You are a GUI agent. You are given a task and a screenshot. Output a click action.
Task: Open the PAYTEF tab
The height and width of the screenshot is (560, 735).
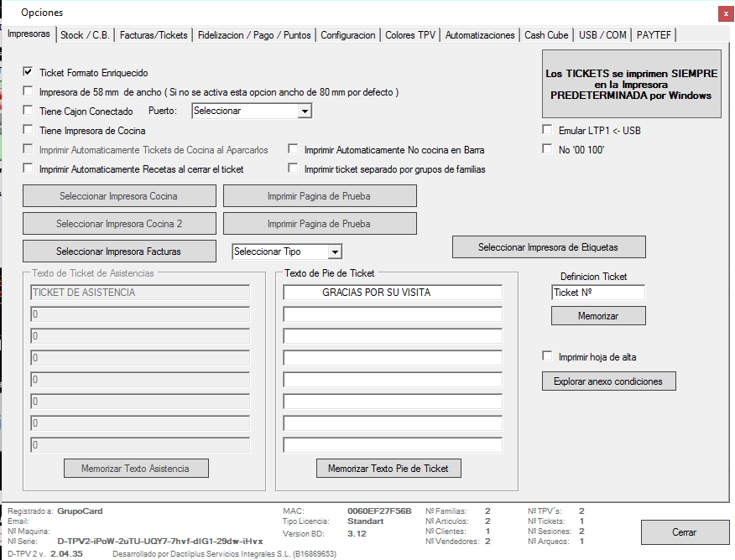[x=654, y=35]
